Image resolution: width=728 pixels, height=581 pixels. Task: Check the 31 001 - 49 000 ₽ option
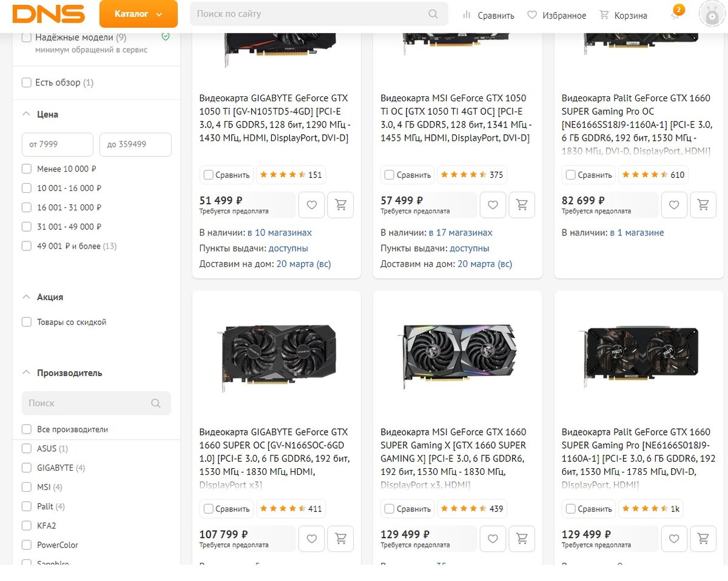pos(27,227)
